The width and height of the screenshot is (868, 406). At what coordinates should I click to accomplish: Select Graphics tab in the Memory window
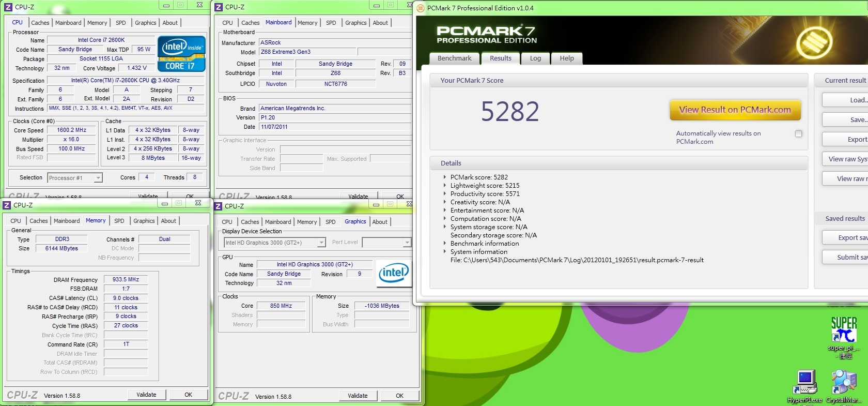(144, 221)
